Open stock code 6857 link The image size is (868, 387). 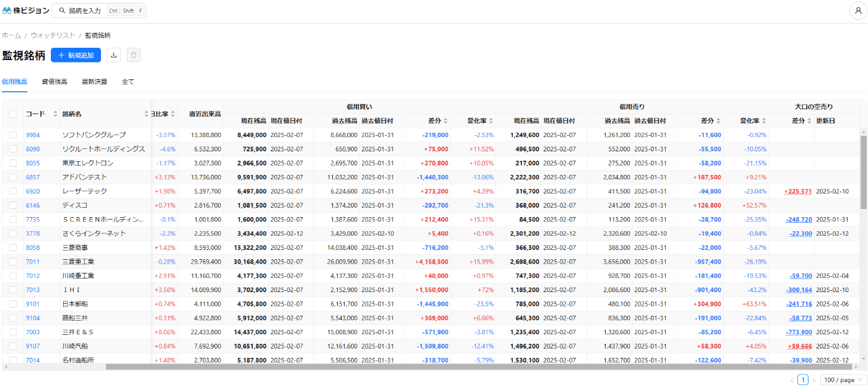click(33, 177)
